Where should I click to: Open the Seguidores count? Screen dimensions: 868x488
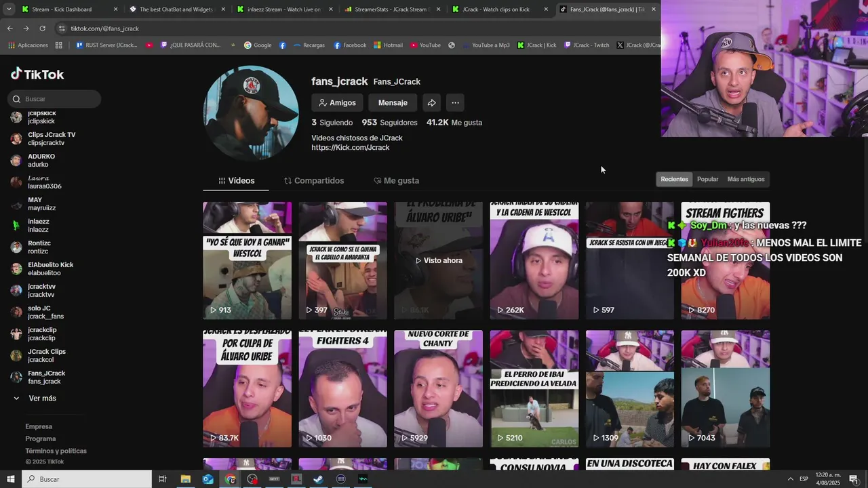click(390, 123)
